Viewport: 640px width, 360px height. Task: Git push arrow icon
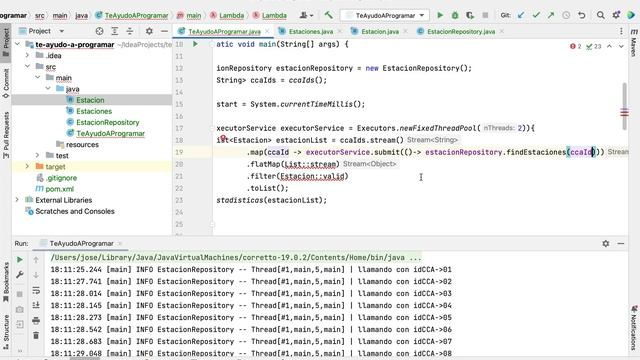click(551, 16)
